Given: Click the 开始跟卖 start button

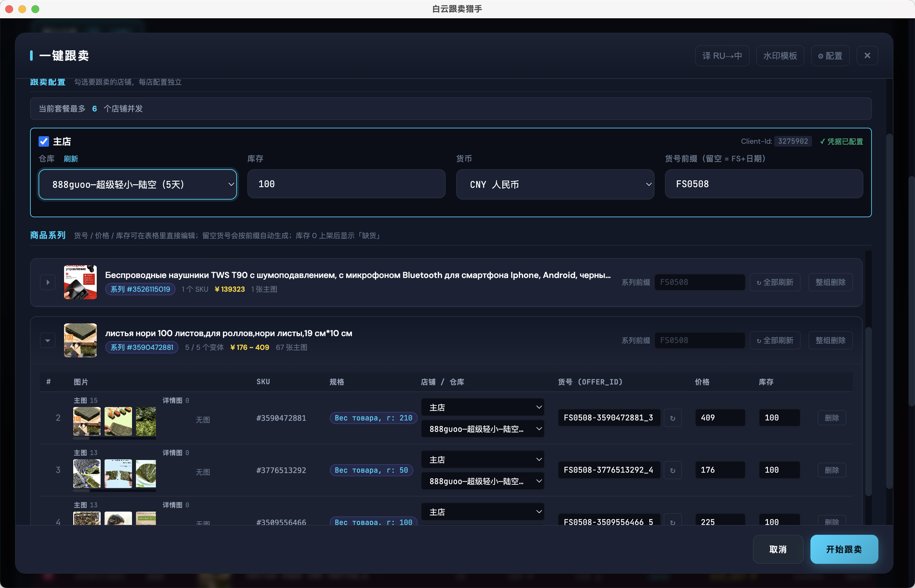Looking at the screenshot, I should (844, 549).
